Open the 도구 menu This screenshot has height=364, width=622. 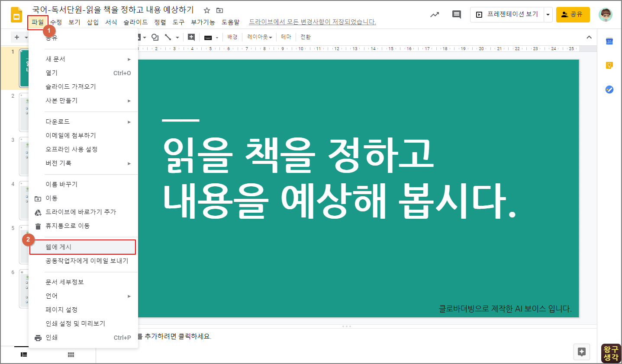[178, 22]
